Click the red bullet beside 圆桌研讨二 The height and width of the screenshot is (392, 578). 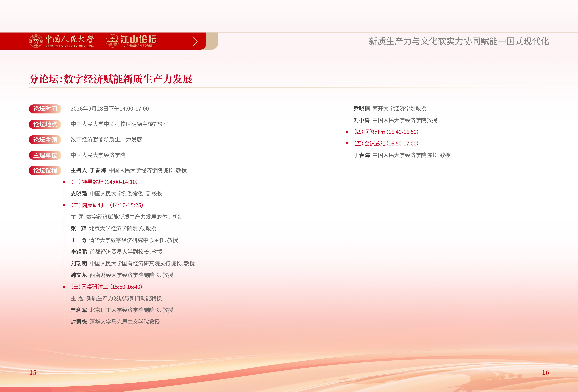pyautogui.click(x=64, y=287)
